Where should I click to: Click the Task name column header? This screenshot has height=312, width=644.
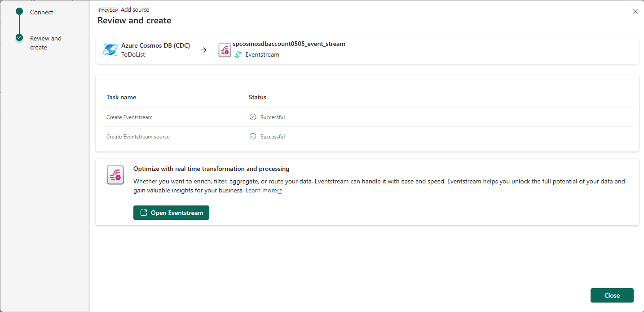point(121,97)
